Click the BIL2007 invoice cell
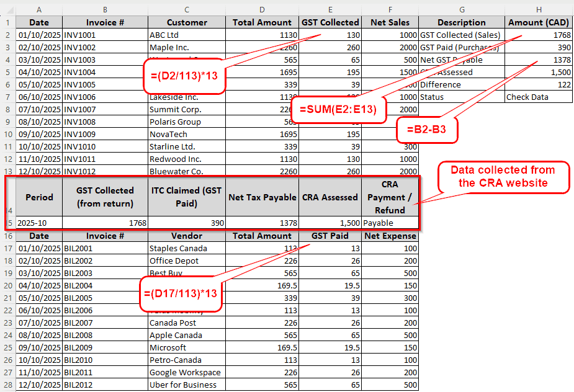The width and height of the screenshot is (574, 392). [x=105, y=323]
